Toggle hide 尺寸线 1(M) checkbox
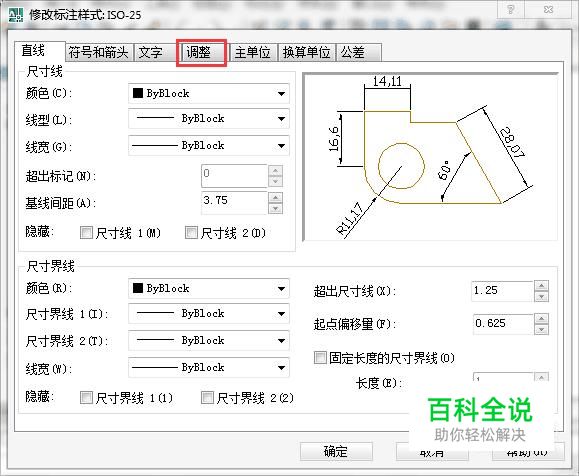Screen dimensions: 579x476 click(86, 233)
